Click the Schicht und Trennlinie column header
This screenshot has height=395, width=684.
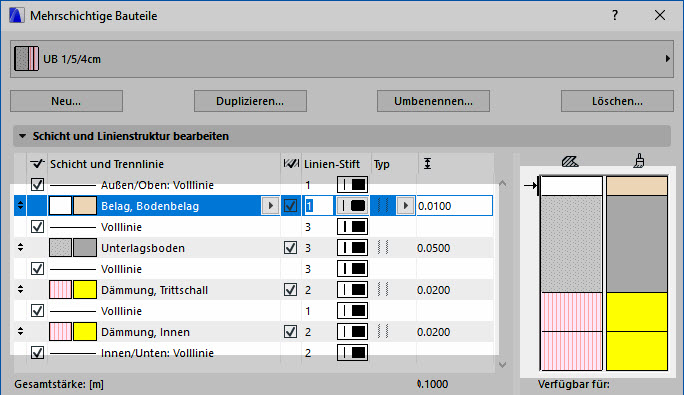107,164
